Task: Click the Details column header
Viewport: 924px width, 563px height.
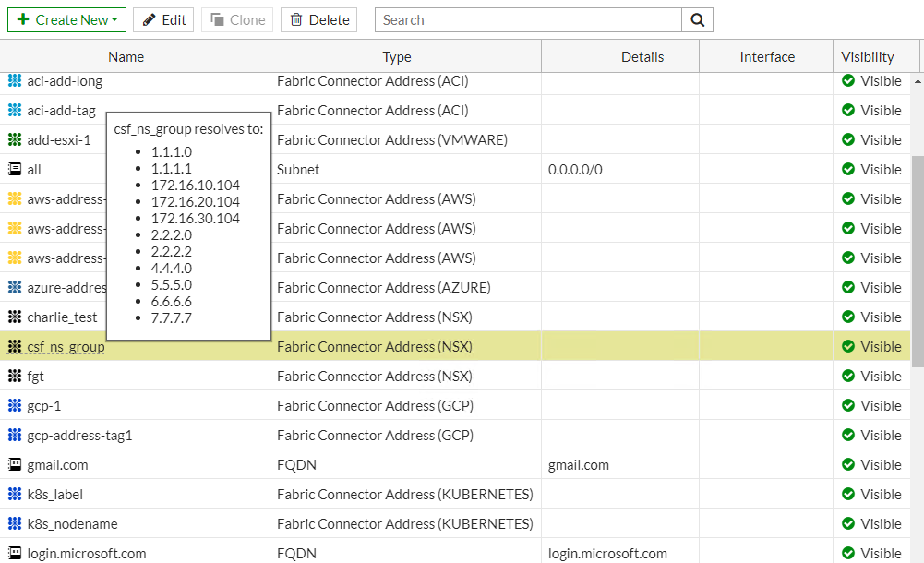Action: [x=642, y=57]
